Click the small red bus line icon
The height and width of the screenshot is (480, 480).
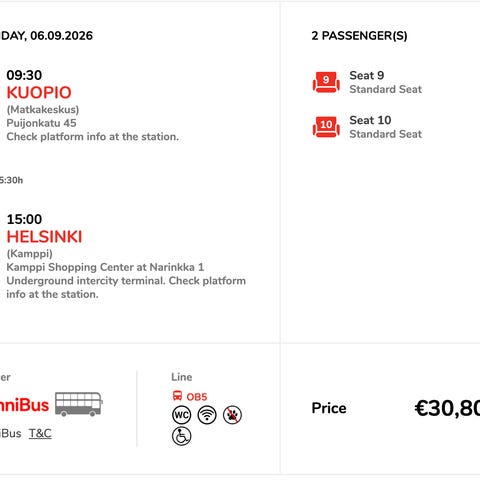177,396
